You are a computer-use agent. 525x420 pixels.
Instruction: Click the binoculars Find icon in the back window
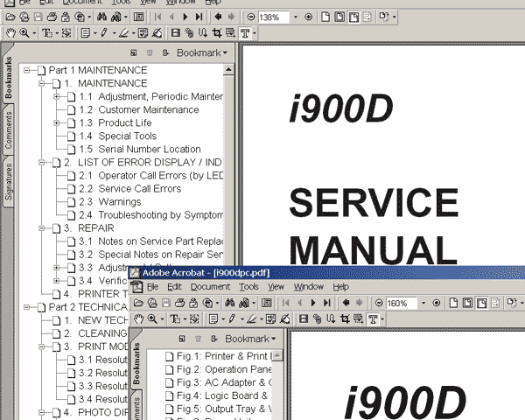(101, 17)
